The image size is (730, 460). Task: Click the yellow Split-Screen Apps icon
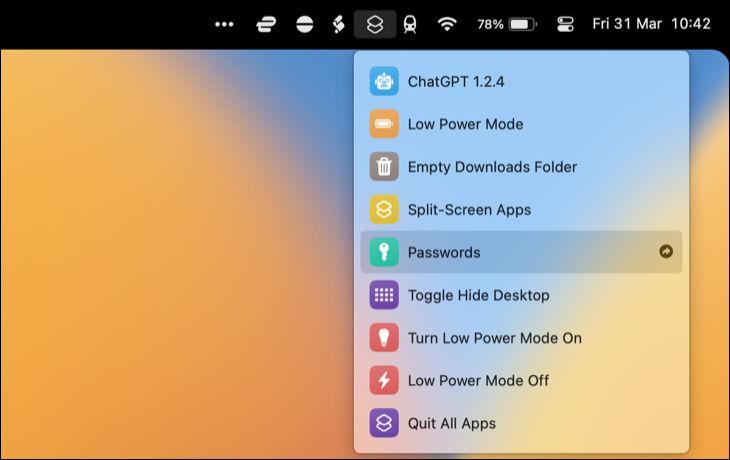(384, 210)
